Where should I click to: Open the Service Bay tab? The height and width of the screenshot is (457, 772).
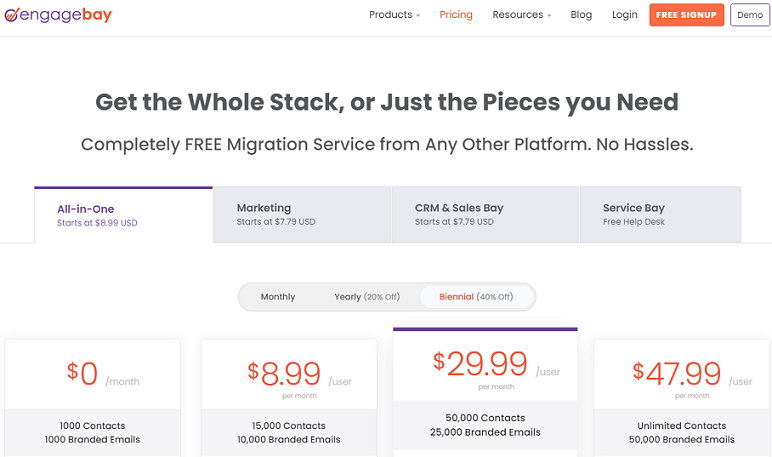coord(661,214)
